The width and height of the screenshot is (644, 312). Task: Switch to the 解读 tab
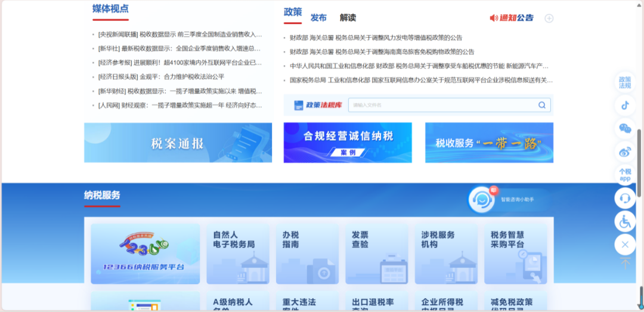tap(348, 18)
